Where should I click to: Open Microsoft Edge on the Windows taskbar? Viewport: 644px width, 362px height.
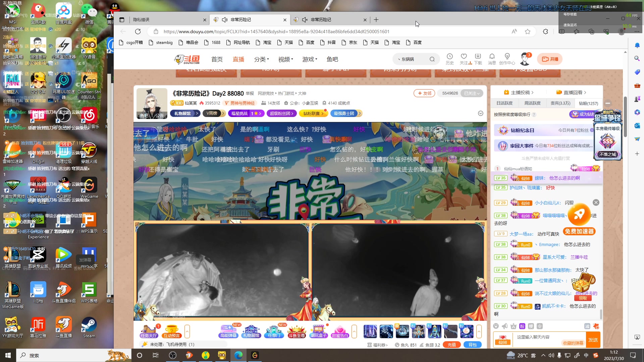pos(238,355)
